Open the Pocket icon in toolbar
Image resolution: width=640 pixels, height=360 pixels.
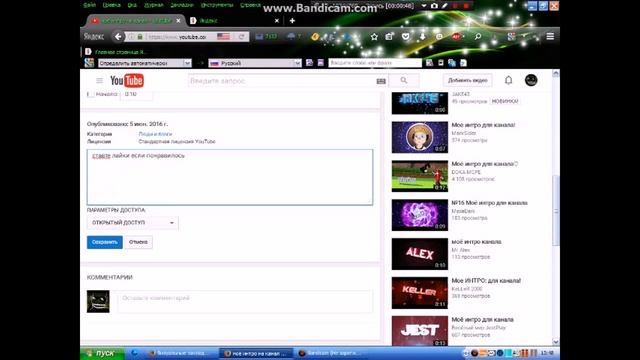(405, 37)
